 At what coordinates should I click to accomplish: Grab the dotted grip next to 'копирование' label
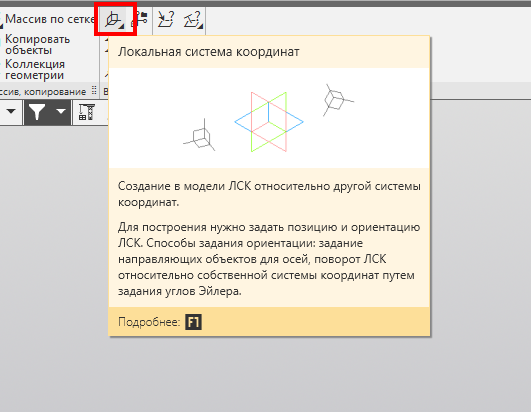click(x=94, y=91)
